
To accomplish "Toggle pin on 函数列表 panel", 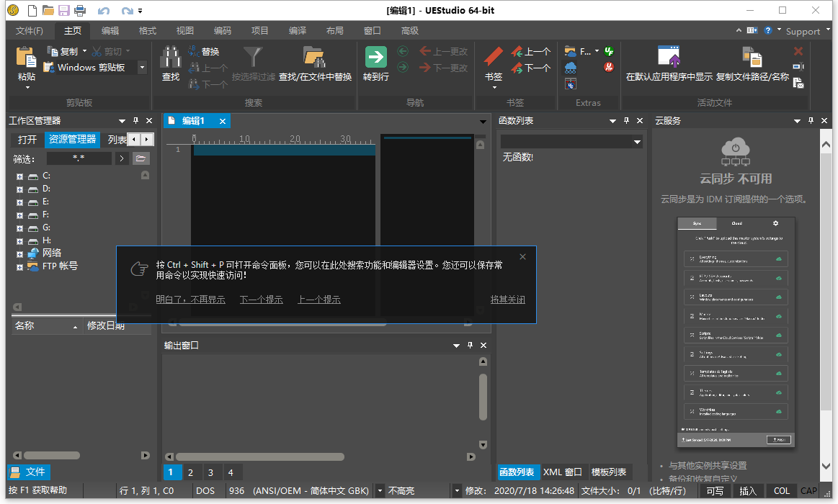I will 626,121.
